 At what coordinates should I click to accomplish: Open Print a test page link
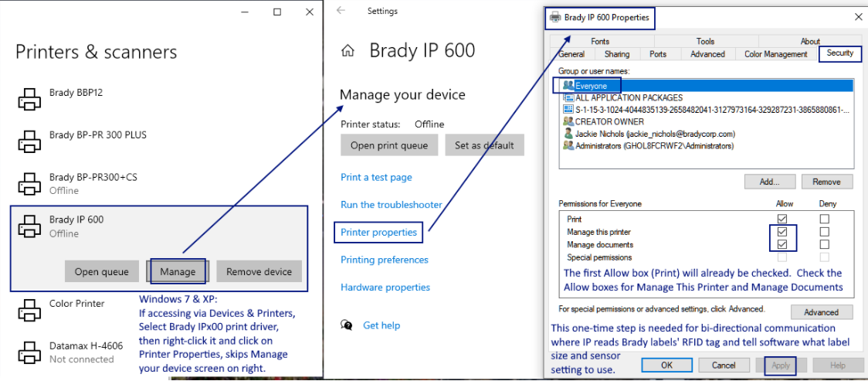click(x=376, y=177)
